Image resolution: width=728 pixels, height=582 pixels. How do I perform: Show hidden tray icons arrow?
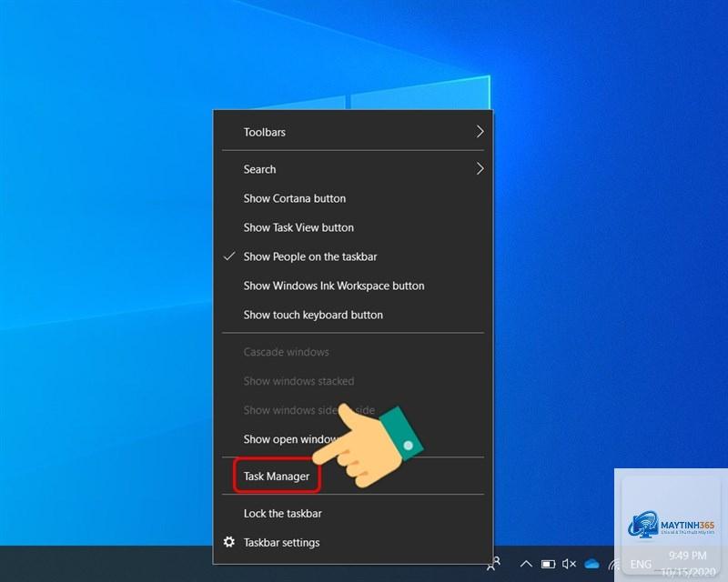click(x=526, y=564)
